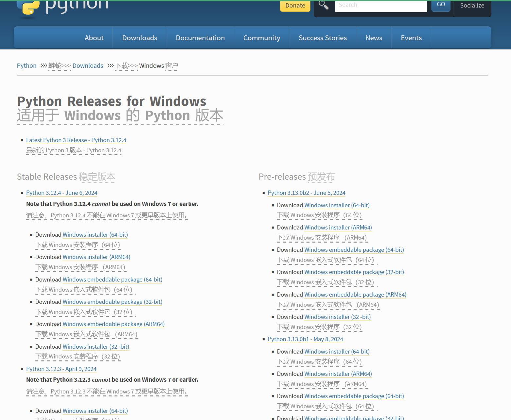Download Python 3.12.4 Windows installer (ARM64)
The width and height of the screenshot is (511, 420).
(96, 257)
